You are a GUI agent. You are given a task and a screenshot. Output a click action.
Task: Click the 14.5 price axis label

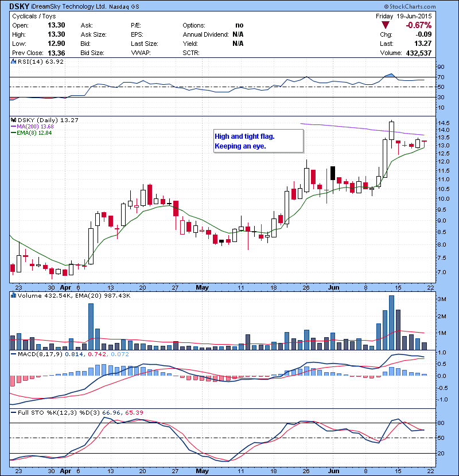[x=444, y=123]
